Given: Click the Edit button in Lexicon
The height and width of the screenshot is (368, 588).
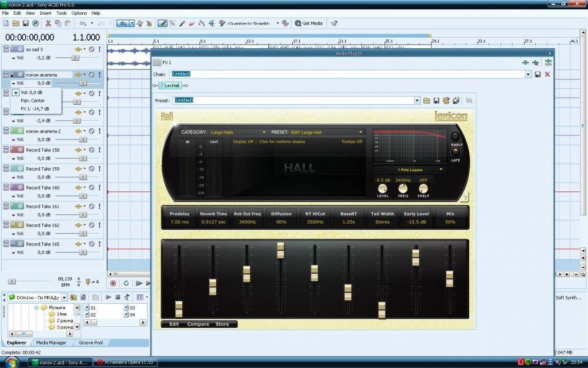Looking at the screenshot, I should [x=174, y=324].
